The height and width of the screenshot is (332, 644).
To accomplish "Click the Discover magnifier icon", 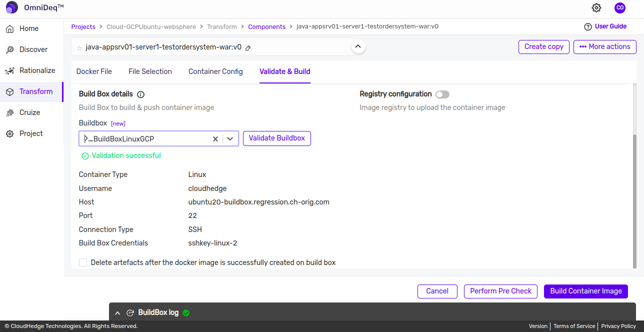I will coord(9,50).
